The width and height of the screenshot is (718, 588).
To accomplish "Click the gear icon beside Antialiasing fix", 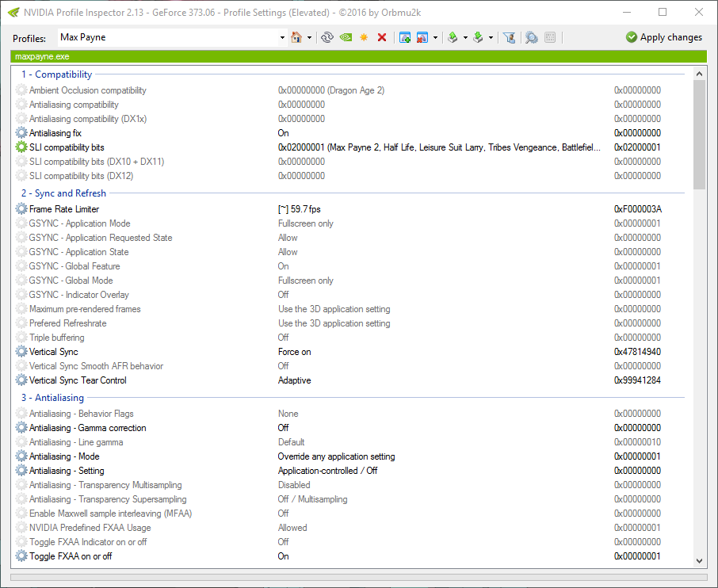I will click(21, 133).
